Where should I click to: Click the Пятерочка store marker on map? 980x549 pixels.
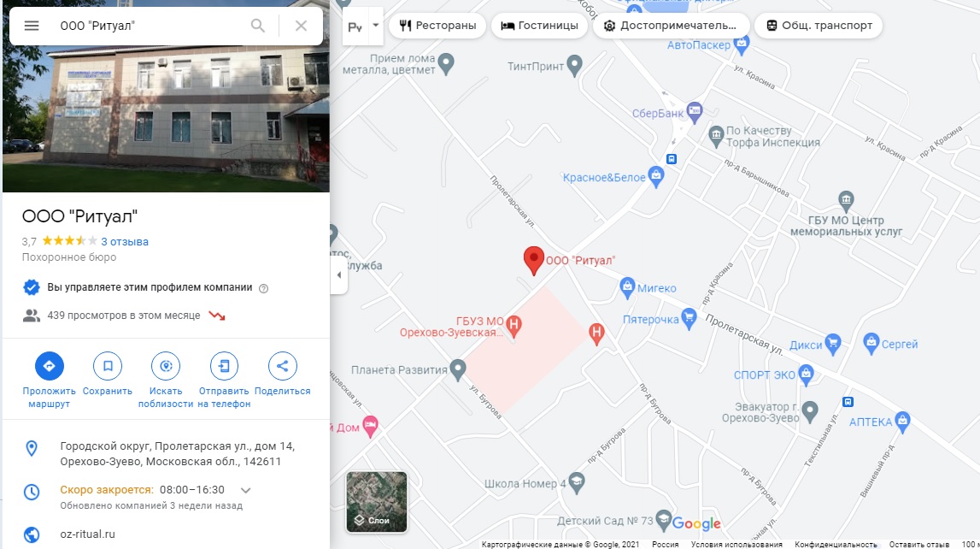pyautogui.click(x=689, y=317)
